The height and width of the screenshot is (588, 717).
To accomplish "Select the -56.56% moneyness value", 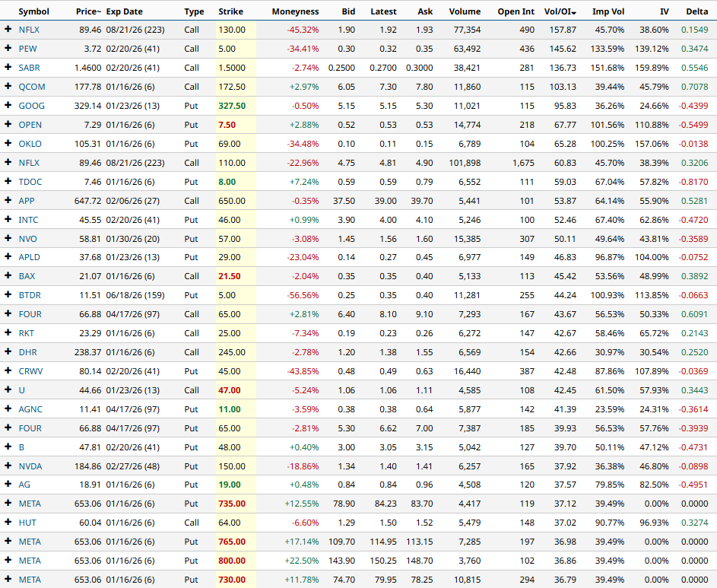I will pyautogui.click(x=303, y=295).
